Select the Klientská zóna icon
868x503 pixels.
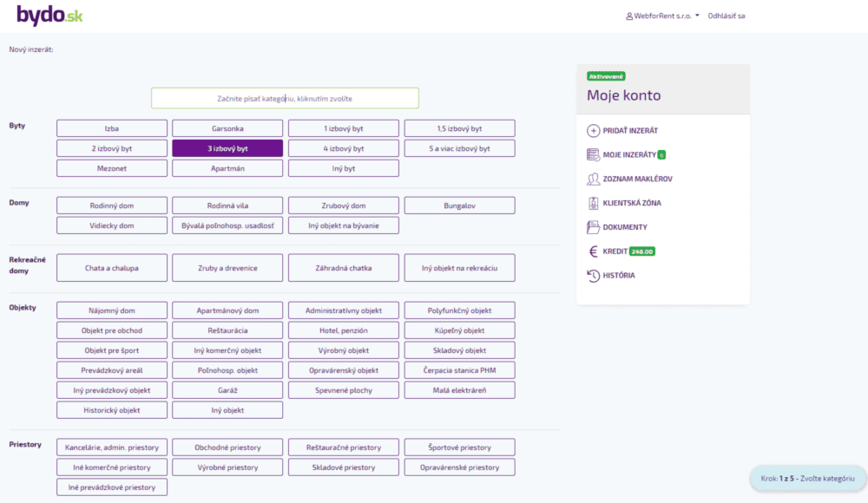(x=594, y=204)
